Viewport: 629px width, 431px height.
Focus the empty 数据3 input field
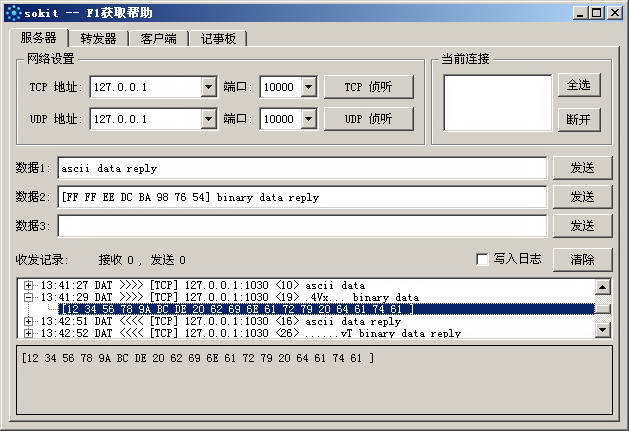(x=302, y=226)
